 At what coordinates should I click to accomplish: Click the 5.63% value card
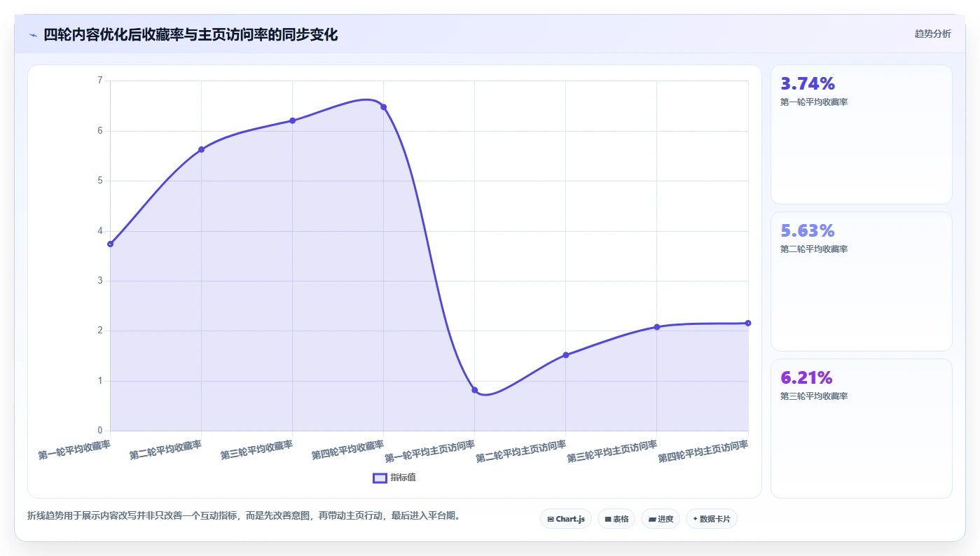861,282
